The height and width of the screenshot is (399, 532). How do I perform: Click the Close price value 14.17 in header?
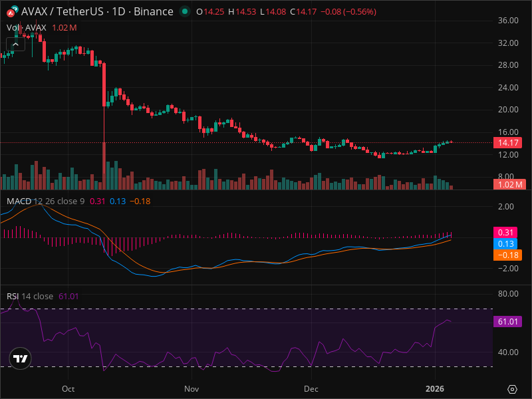coord(306,12)
